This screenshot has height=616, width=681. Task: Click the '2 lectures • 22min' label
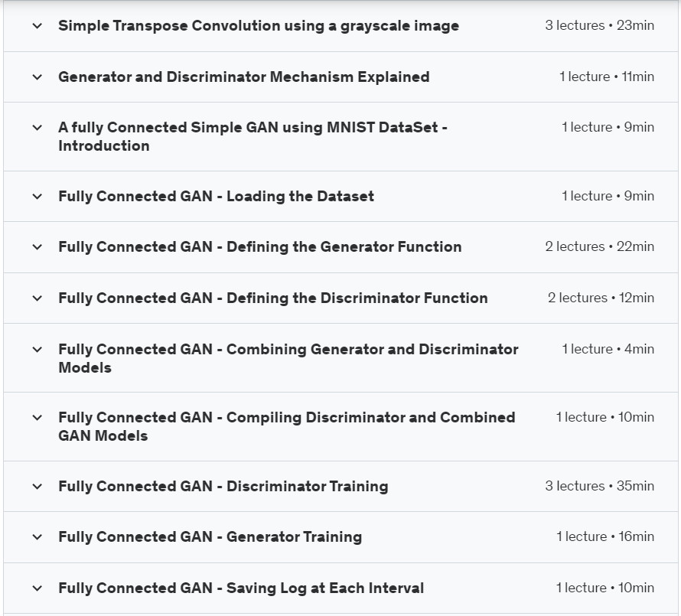[x=599, y=246]
